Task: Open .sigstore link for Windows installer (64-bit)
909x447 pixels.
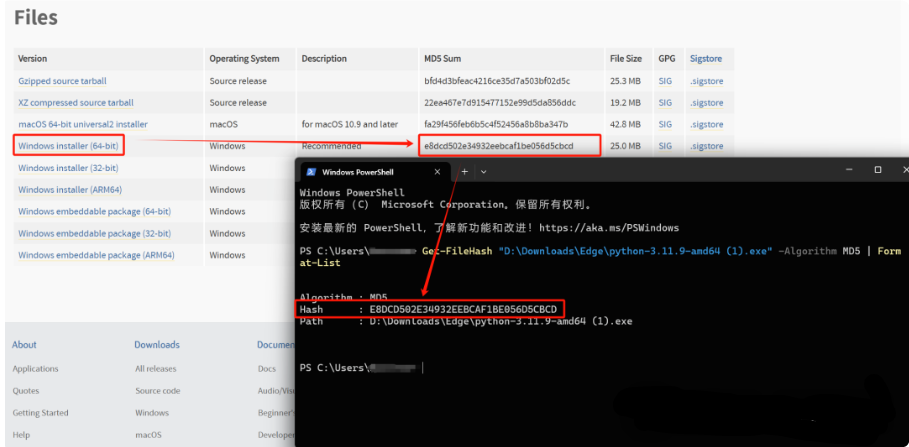Action: [707, 146]
